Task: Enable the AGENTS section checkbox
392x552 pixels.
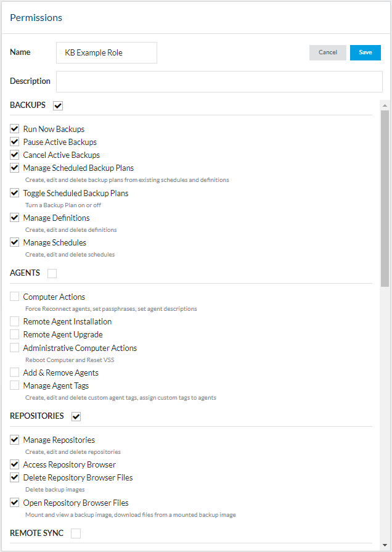Action: coord(52,273)
